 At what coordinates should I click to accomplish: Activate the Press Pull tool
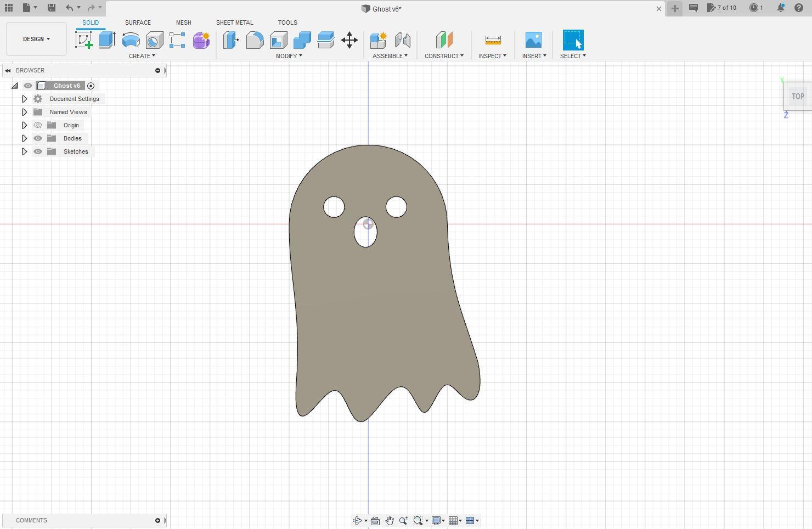(x=230, y=40)
